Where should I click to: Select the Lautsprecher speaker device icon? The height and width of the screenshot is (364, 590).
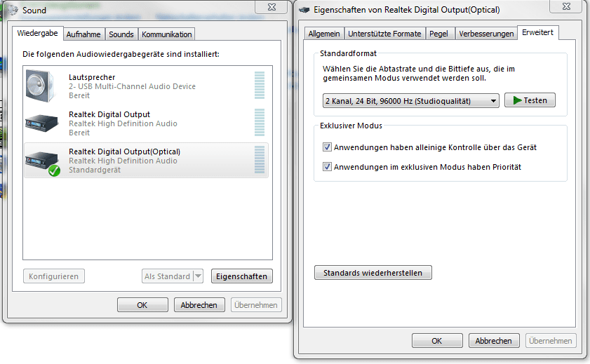click(40, 86)
